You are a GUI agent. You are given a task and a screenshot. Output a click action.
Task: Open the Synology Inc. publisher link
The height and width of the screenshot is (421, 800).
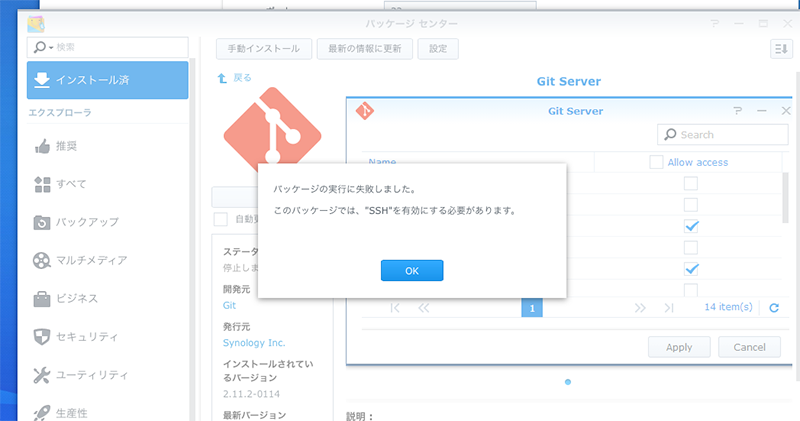click(254, 343)
